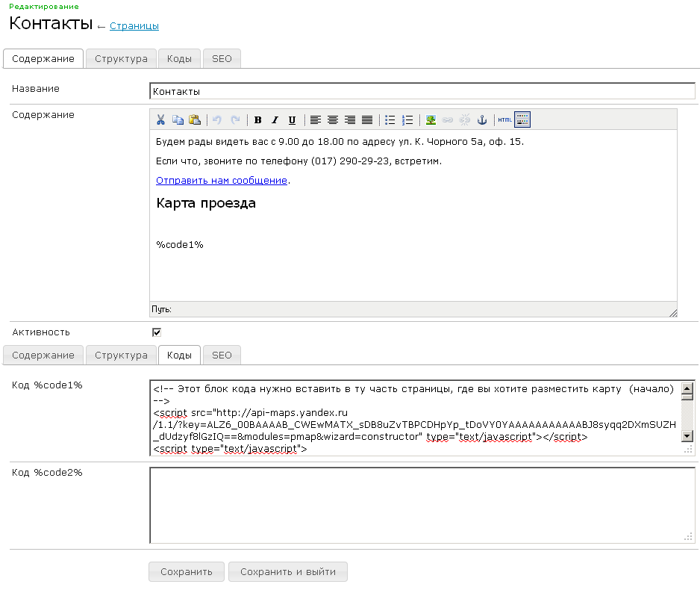
Task: Insert a numbered list
Action: pyautogui.click(x=407, y=119)
